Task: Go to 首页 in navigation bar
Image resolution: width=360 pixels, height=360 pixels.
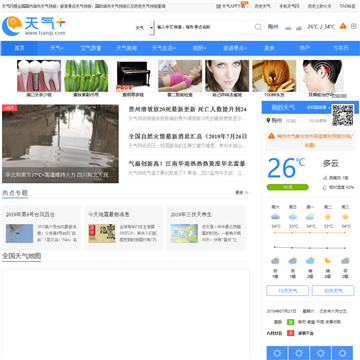Action: click(x=19, y=48)
